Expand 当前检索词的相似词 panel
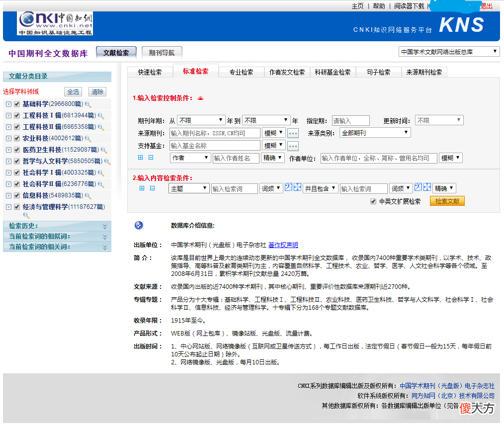This screenshot has width=504, height=427. click(x=104, y=237)
